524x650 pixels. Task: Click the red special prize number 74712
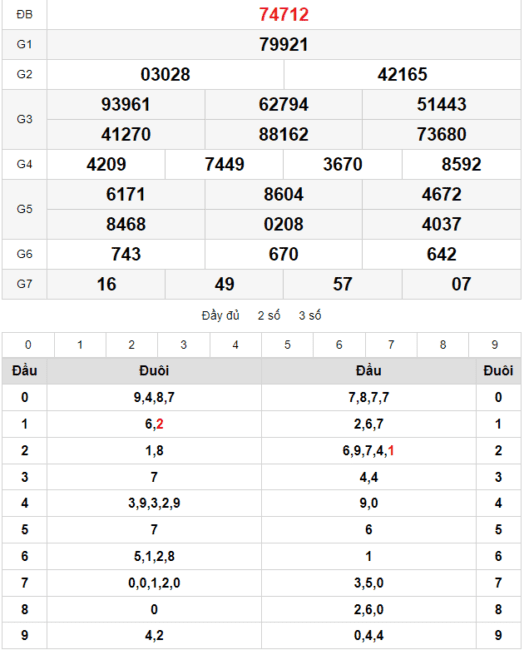point(284,15)
